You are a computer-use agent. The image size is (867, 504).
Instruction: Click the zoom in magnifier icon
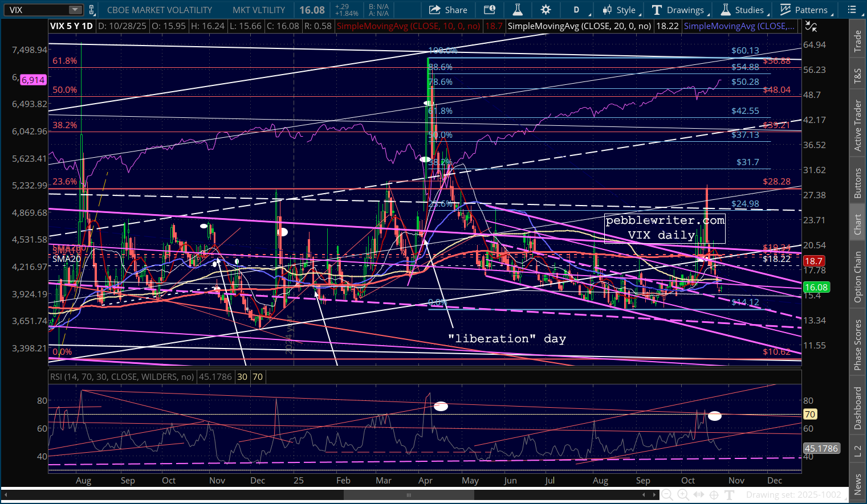pos(683,495)
